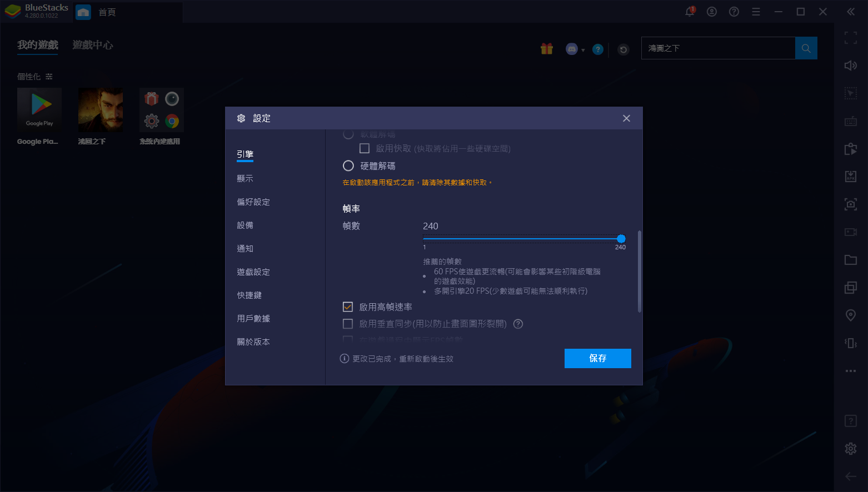Select 通知 in the settings sidebar
Viewport: 868px width, 492px height.
245,248
